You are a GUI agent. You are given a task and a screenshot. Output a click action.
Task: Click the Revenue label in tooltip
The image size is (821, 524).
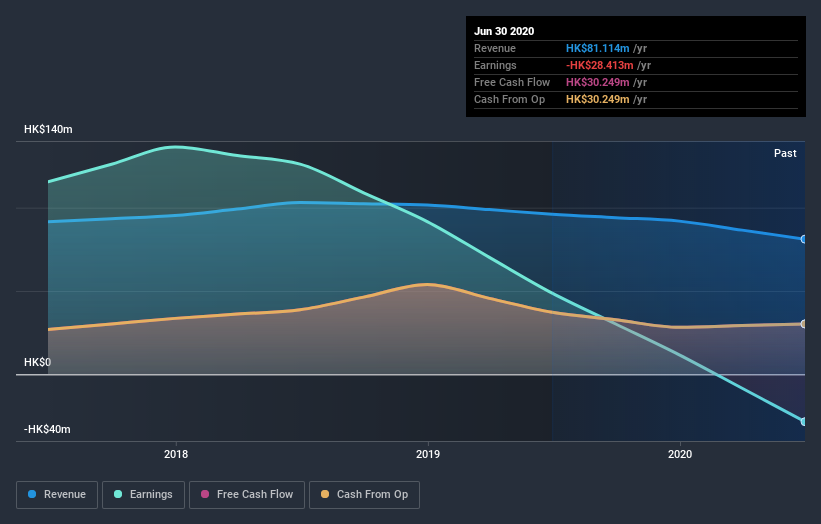pyautogui.click(x=495, y=48)
